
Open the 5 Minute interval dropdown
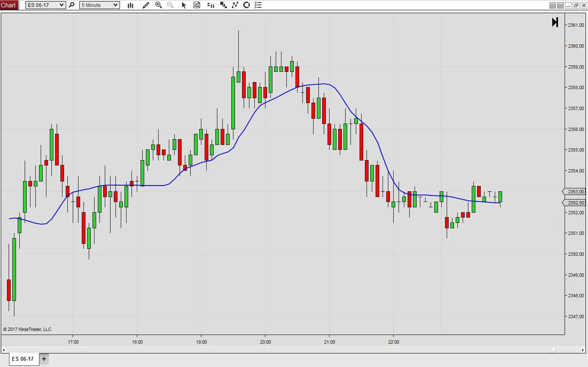(x=99, y=5)
